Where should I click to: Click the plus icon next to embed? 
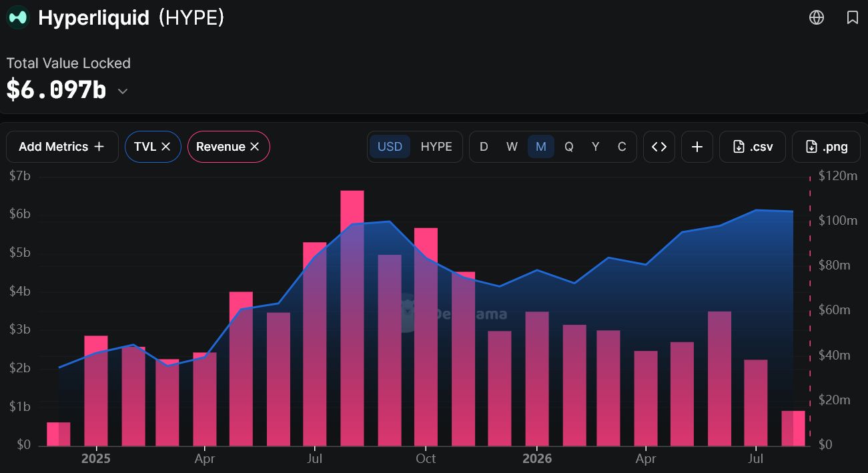pos(697,147)
